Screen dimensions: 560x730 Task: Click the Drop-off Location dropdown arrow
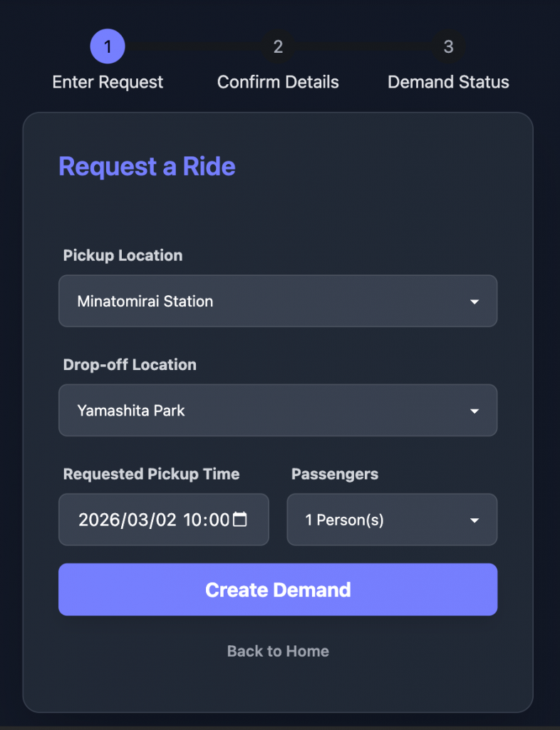tap(475, 411)
